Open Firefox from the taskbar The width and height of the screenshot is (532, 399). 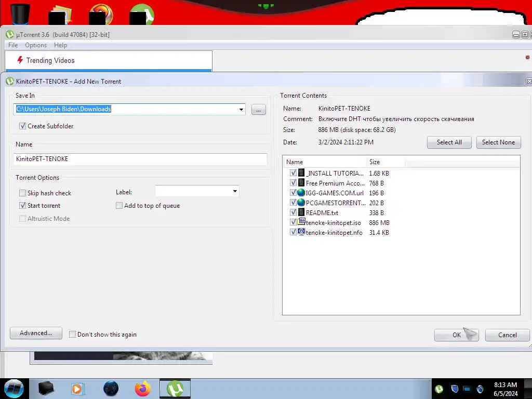pyautogui.click(x=143, y=389)
